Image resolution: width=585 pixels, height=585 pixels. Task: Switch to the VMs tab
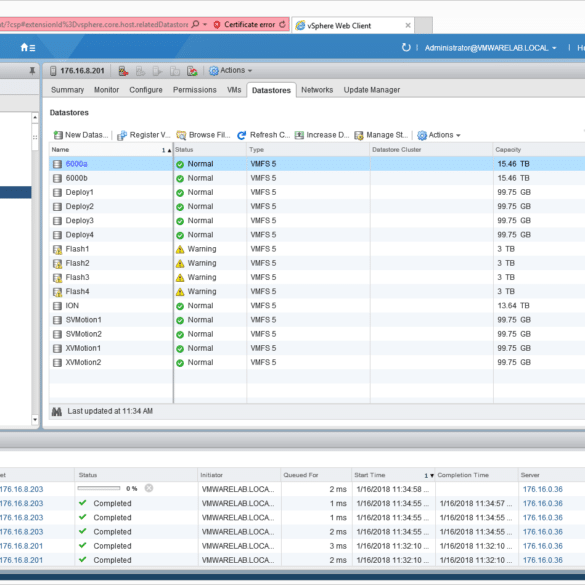[234, 90]
